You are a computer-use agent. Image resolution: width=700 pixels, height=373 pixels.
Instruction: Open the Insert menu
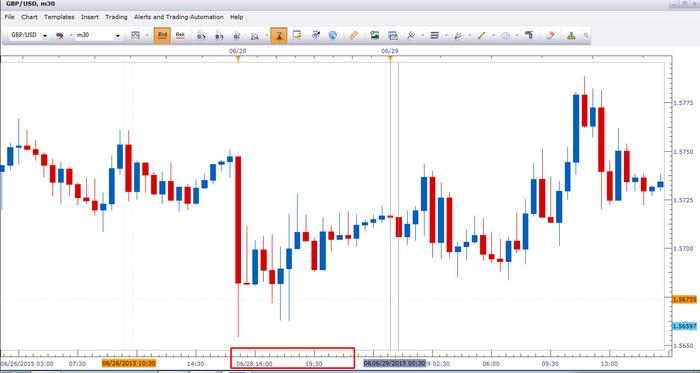coord(90,17)
